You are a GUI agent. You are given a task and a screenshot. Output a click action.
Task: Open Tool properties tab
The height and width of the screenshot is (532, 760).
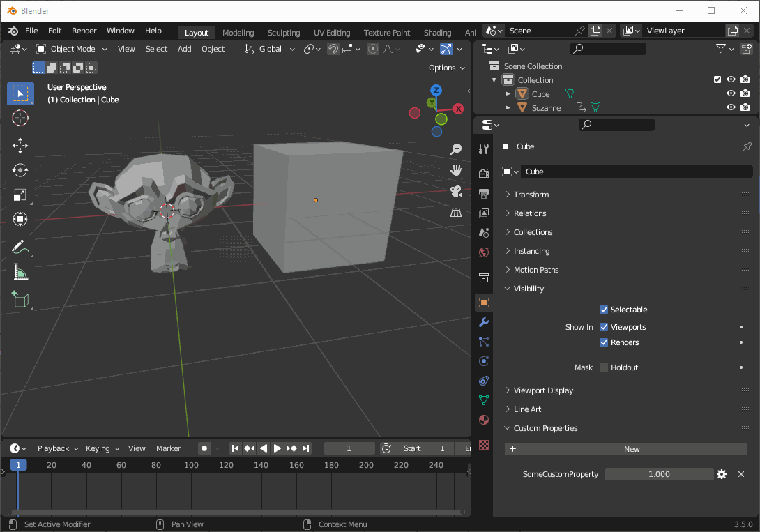coord(484,149)
